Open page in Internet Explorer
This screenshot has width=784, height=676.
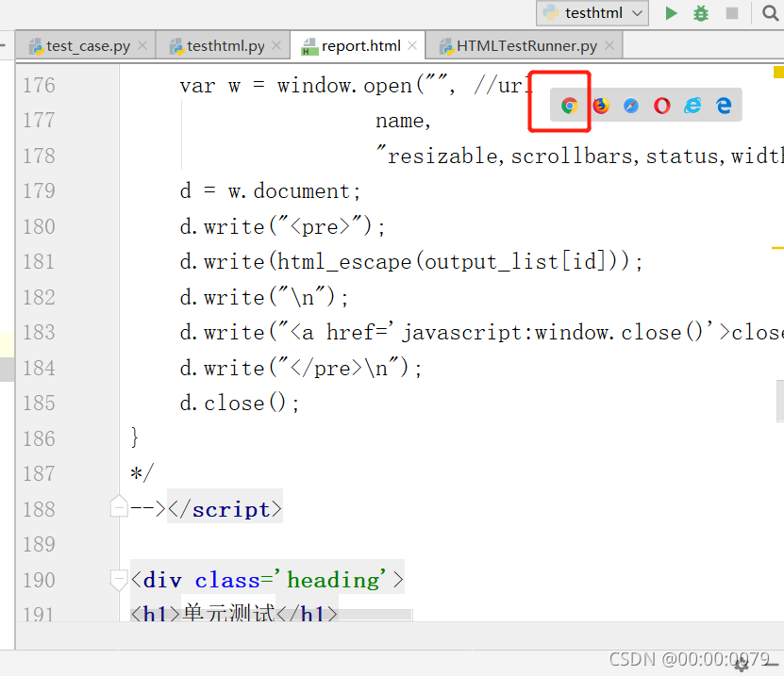tap(693, 106)
